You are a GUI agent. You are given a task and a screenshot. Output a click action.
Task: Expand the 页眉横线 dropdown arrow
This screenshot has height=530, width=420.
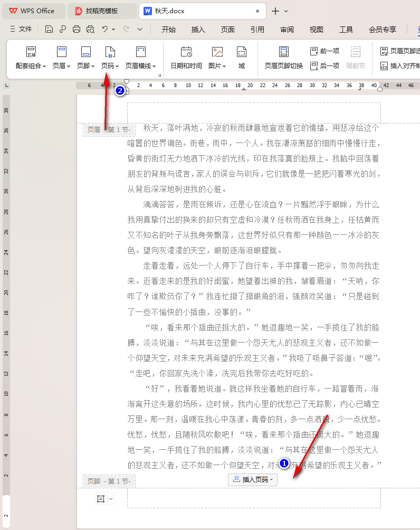(154, 66)
